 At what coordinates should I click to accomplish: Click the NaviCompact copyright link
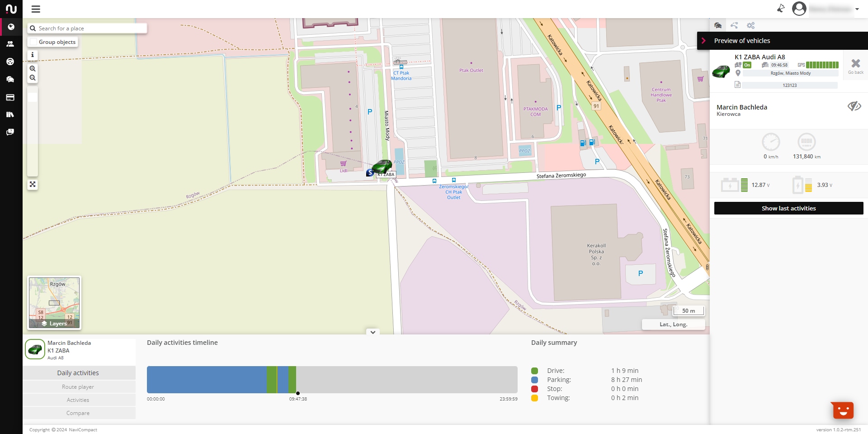coord(83,430)
